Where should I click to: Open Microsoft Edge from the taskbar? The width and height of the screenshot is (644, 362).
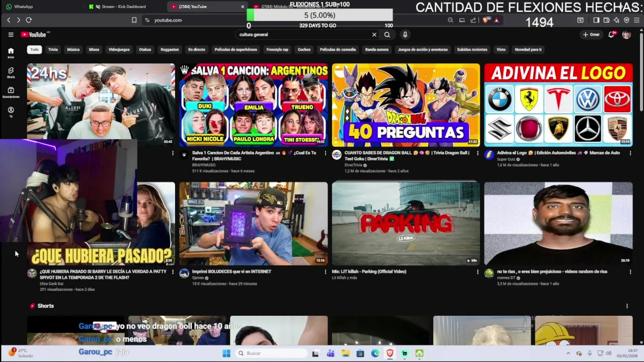pyautogui.click(x=375, y=353)
